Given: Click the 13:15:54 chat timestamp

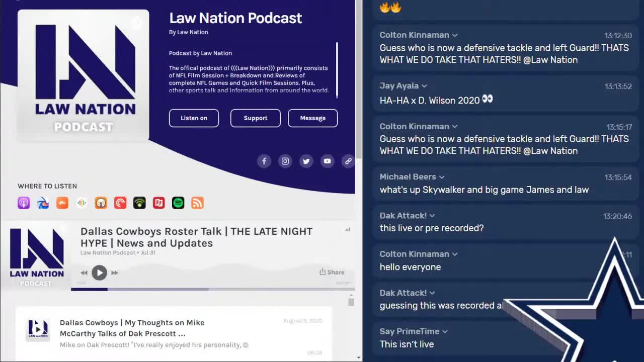Looking at the screenshot, I should click(x=618, y=177).
